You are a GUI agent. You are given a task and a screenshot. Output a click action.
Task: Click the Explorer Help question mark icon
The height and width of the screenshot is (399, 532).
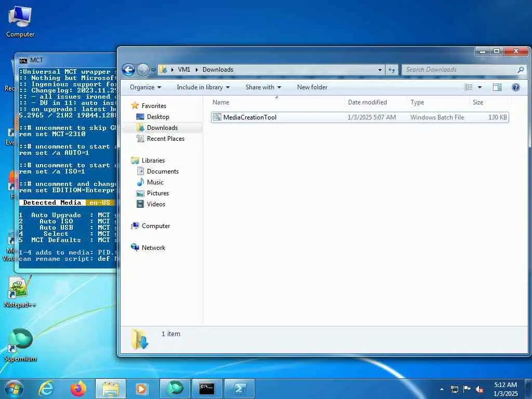[x=516, y=87]
